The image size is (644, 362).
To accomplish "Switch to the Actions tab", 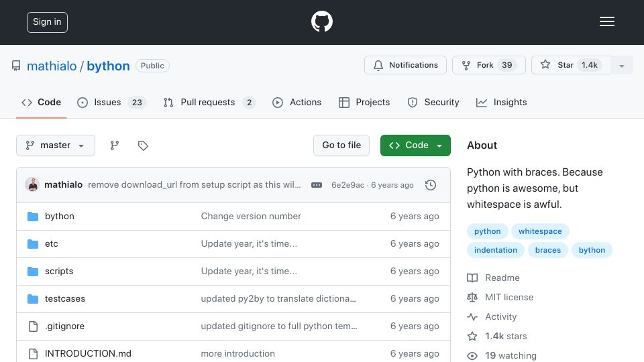I will coord(297,103).
